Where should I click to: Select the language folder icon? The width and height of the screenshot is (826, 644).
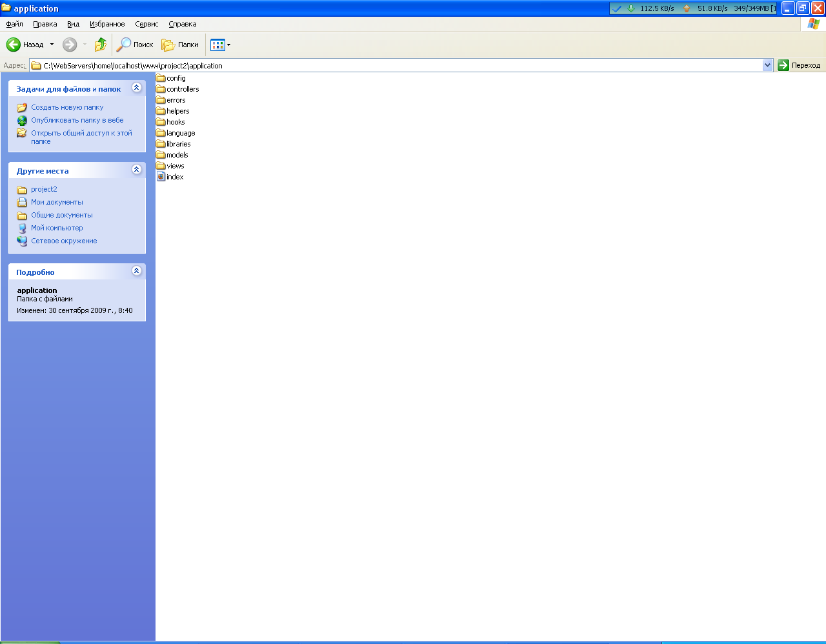[x=161, y=133]
